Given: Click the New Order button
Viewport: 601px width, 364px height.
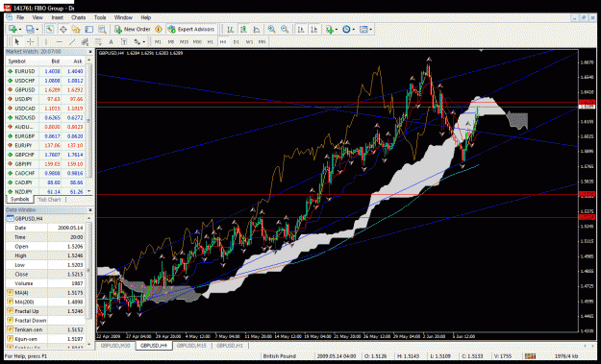Looking at the screenshot, I should tap(133, 29).
